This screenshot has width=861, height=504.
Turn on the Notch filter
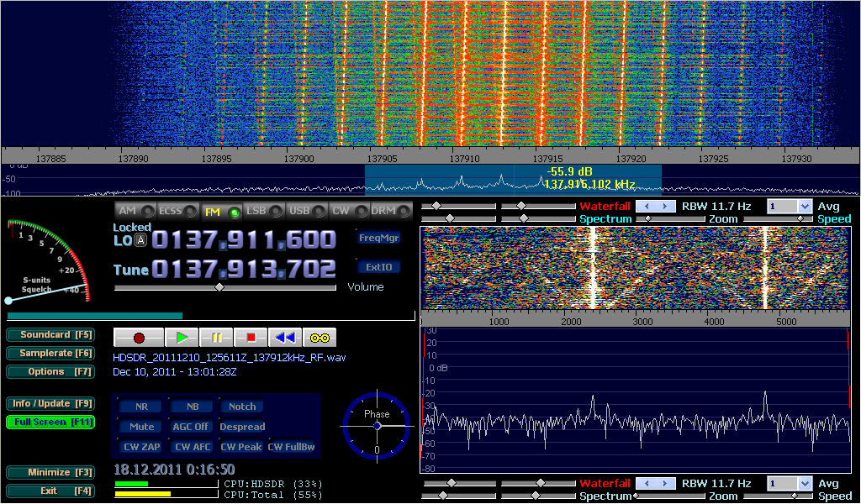(242, 407)
